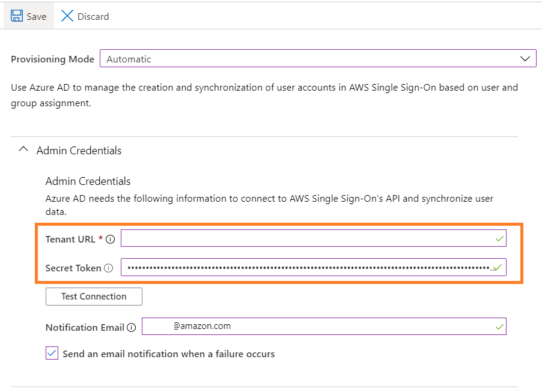The height and width of the screenshot is (392, 542).
Task: Click the Save floppy disk icon
Action: [17, 16]
